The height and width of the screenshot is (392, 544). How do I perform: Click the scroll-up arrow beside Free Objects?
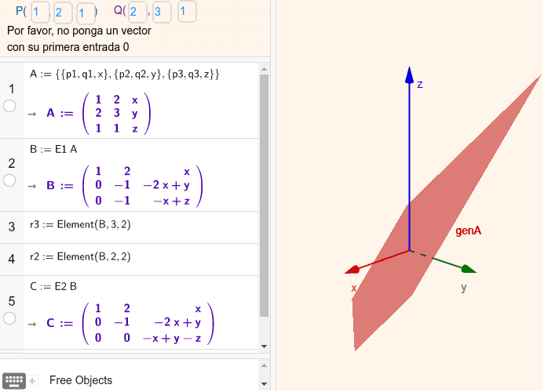click(x=265, y=364)
